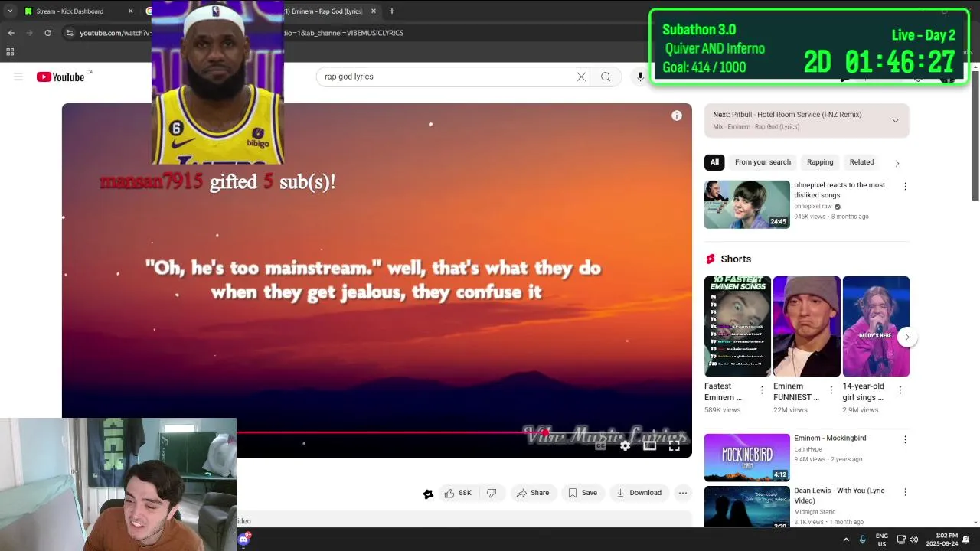Image resolution: width=980 pixels, height=551 pixels.
Task: Open options for Dean Lewis With You video
Action: click(905, 492)
